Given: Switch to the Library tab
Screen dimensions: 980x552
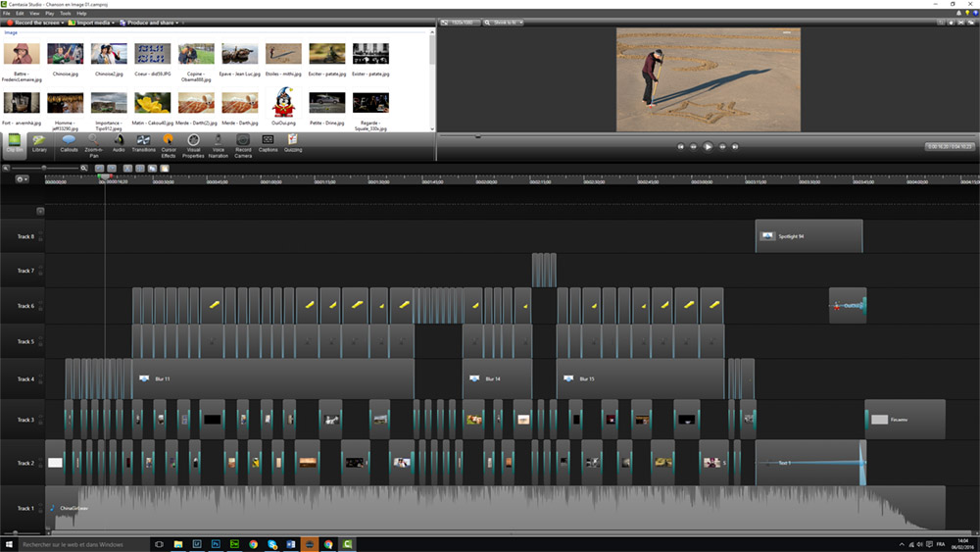Looking at the screenshot, I should [39, 144].
